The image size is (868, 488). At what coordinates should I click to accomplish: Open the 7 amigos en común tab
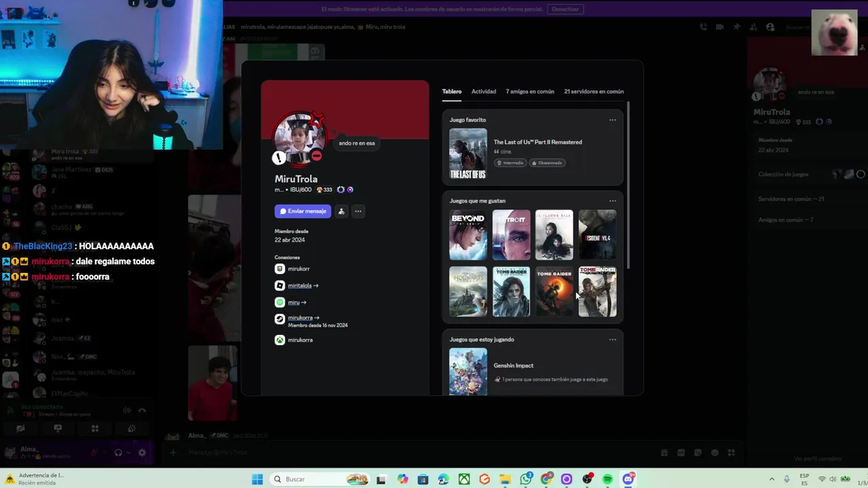(530, 91)
